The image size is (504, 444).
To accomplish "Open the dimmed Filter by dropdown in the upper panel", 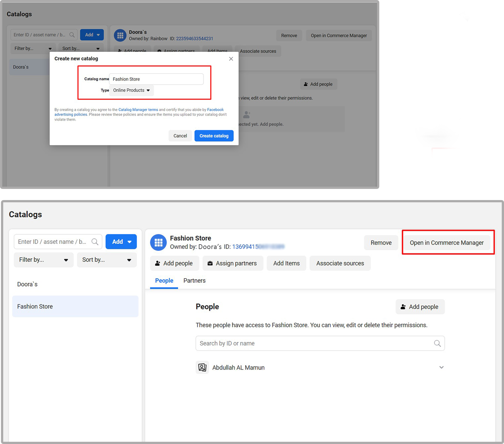I will click(33, 48).
